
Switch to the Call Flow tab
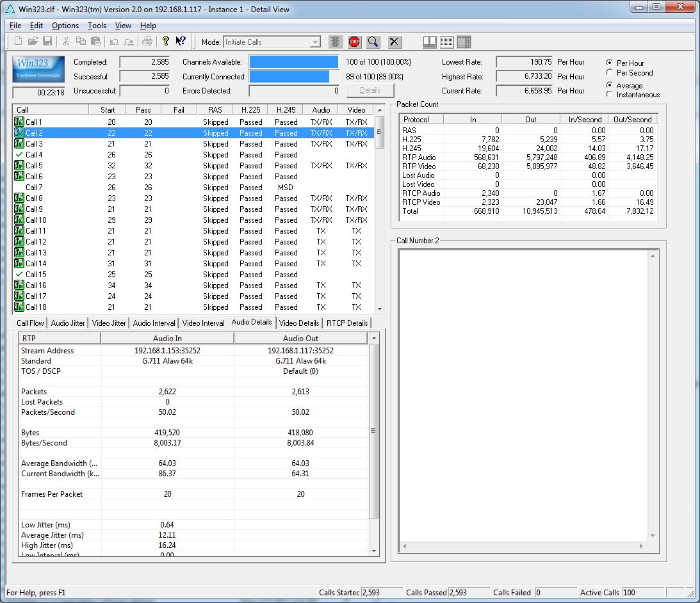coord(30,323)
